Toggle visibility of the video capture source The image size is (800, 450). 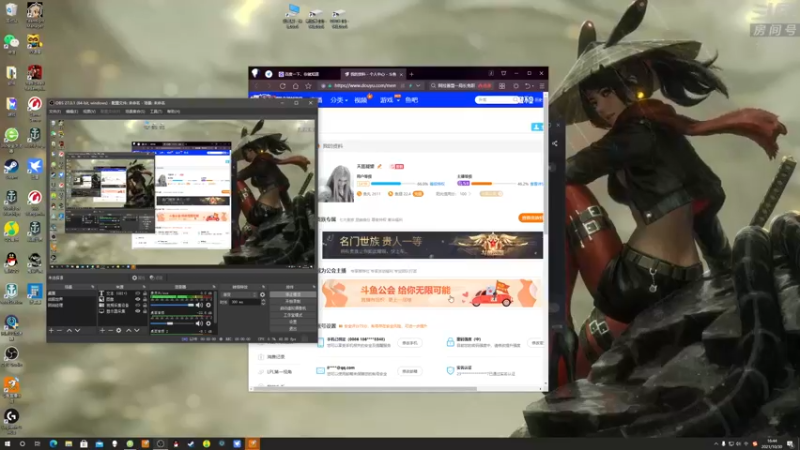[x=137, y=305]
